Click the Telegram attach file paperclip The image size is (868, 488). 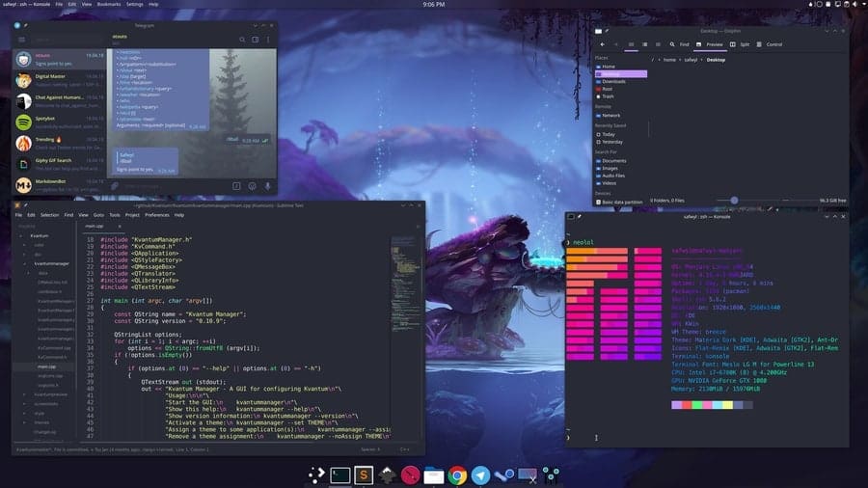(115, 186)
